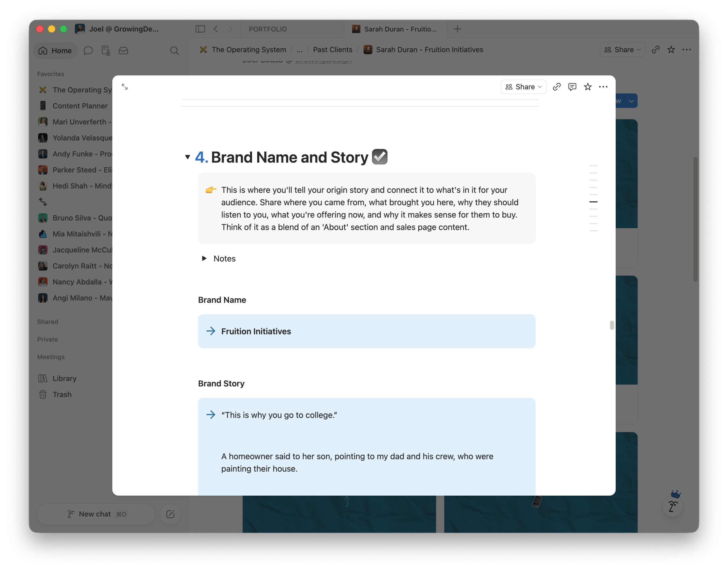Open the Notion AI assistant floating button
The width and height of the screenshot is (728, 571).
coord(673,506)
